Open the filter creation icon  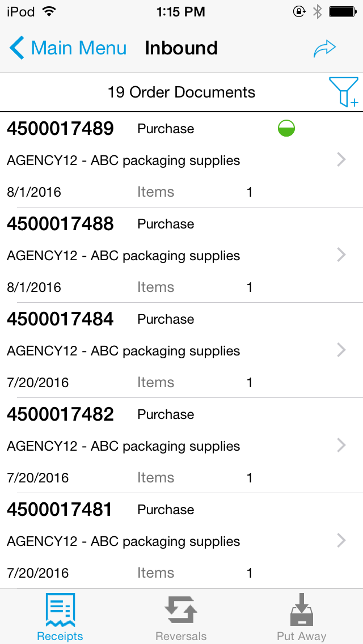click(x=344, y=92)
